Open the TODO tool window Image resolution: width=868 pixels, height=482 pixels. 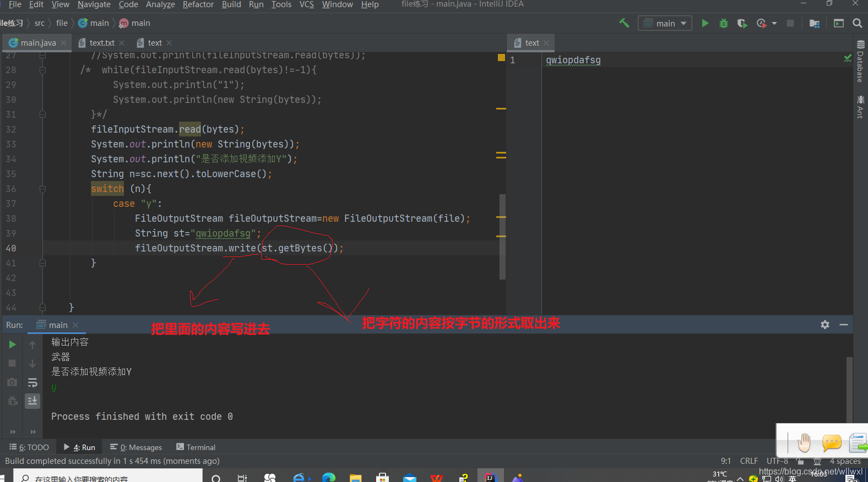pyautogui.click(x=29, y=447)
